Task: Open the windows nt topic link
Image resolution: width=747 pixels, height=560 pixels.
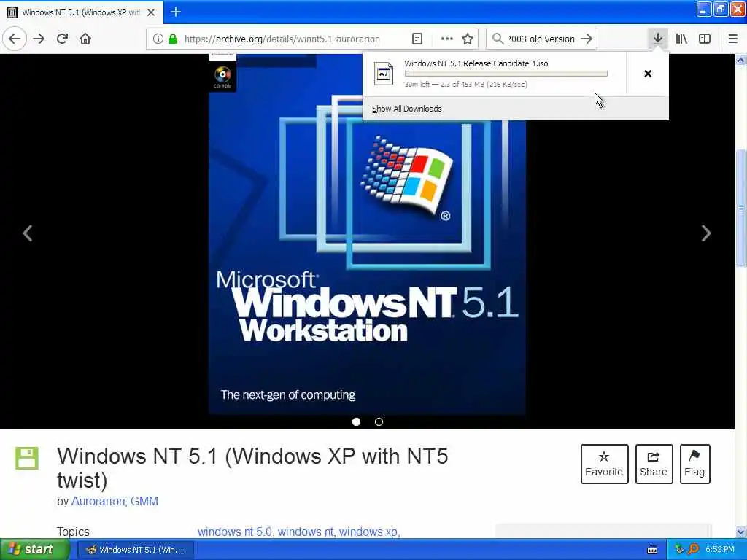Action: coord(306,532)
